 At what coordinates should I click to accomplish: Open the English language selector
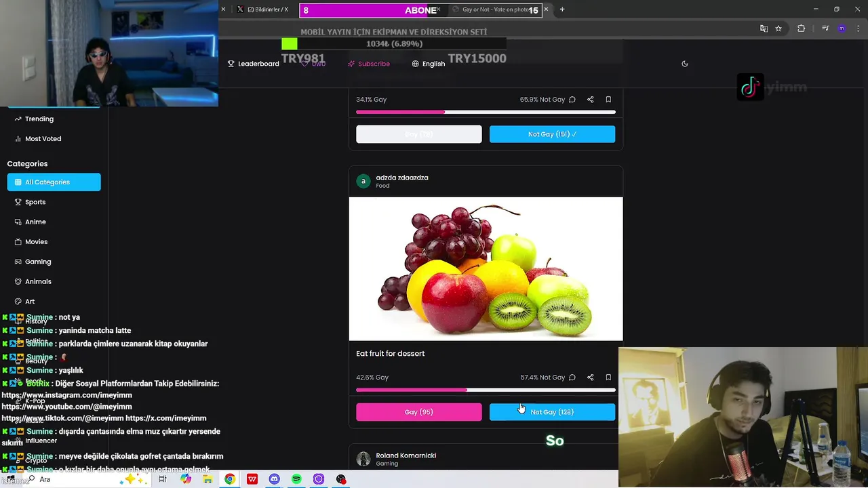429,64
